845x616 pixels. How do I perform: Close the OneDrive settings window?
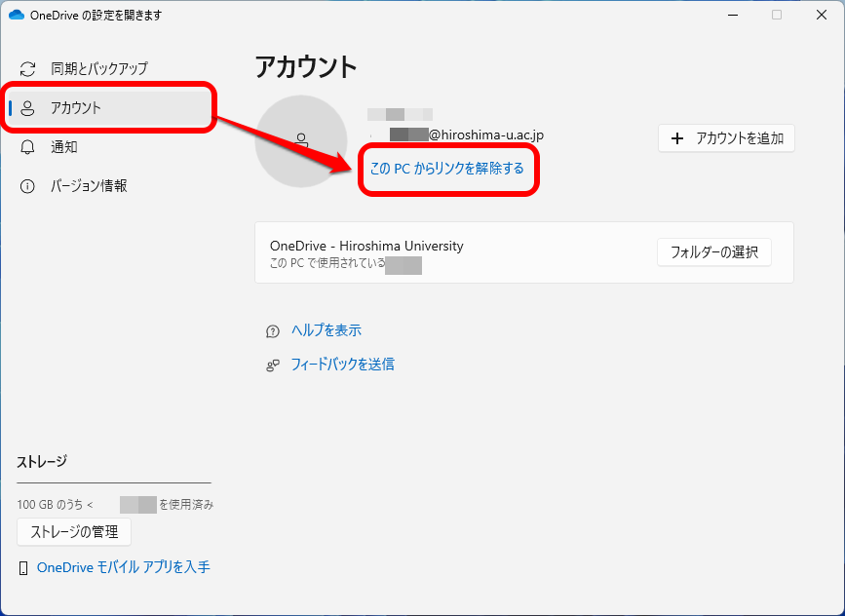point(822,15)
